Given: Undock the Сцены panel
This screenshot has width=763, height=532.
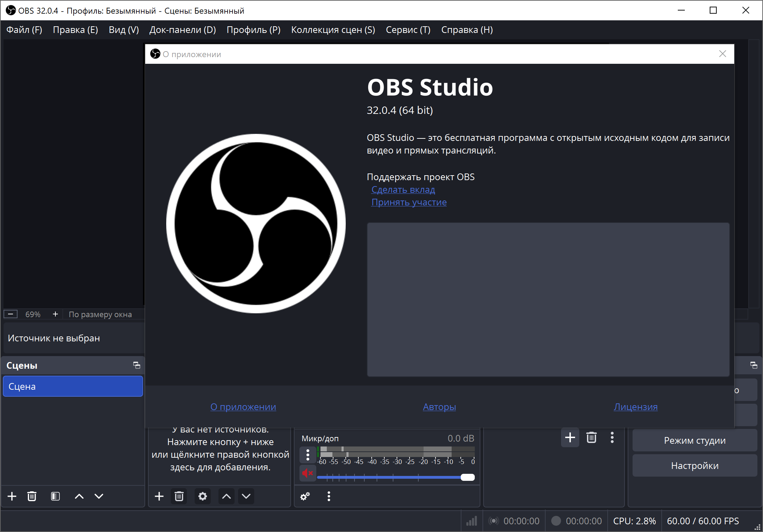Looking at the screenshot, I should 137,365.
